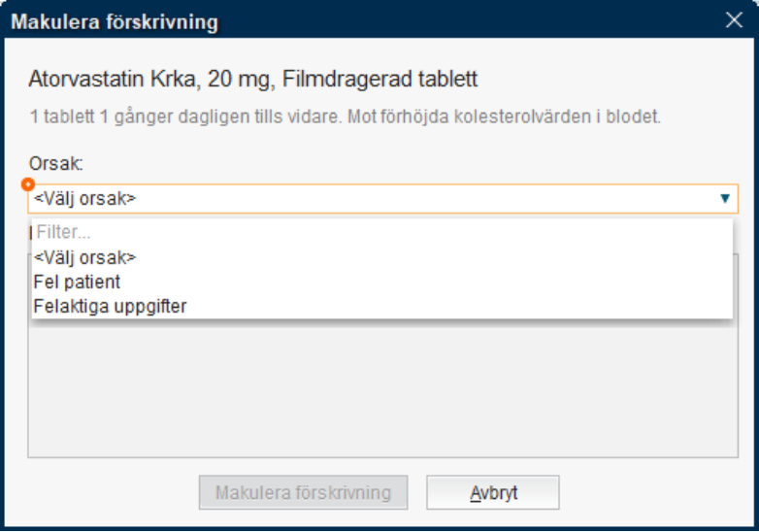
Task: Choose 'Fel patient' as the reason
Action: 77,283
